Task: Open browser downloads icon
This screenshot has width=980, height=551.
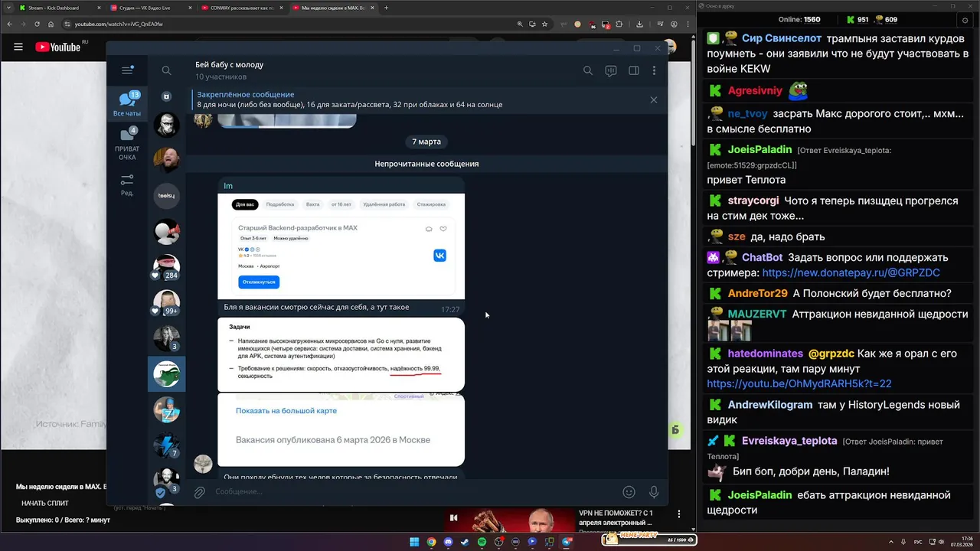Action: 639,24
